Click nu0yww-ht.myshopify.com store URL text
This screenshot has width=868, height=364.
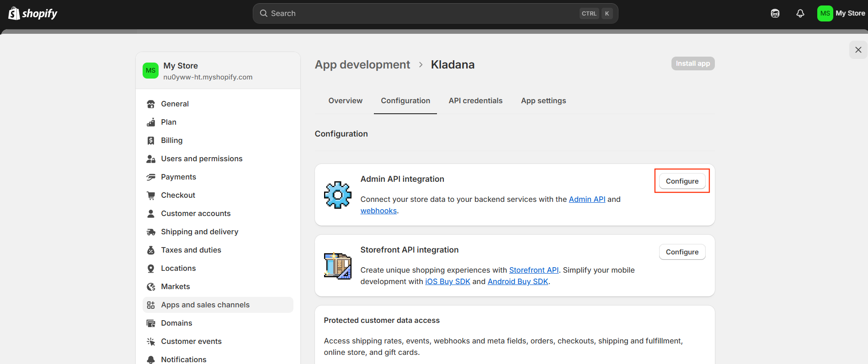(x=208, y=77)
